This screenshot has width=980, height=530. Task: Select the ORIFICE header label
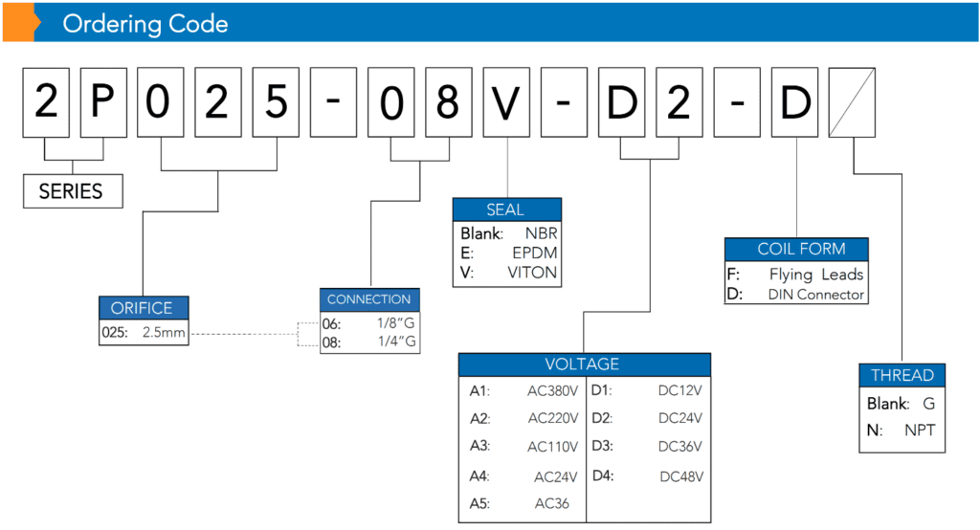click(x=144, y=307)
